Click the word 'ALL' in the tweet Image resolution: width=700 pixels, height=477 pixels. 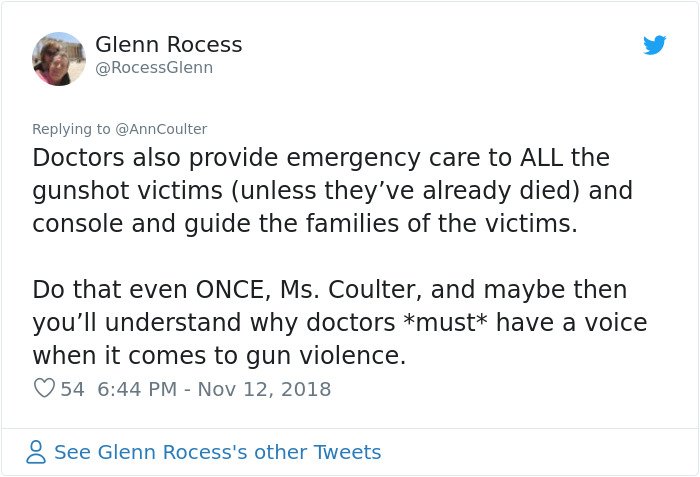click(x=545, y=158)
